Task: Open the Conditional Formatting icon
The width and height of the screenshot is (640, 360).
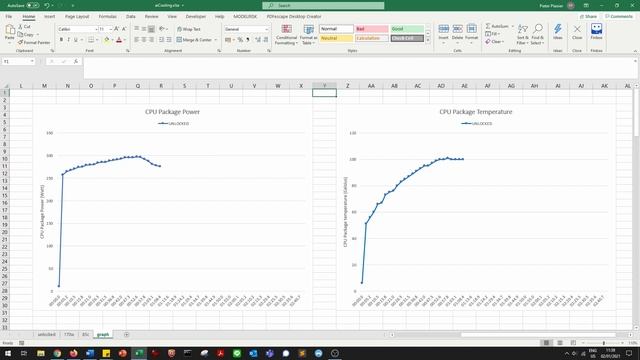Action: pos(287,29)
